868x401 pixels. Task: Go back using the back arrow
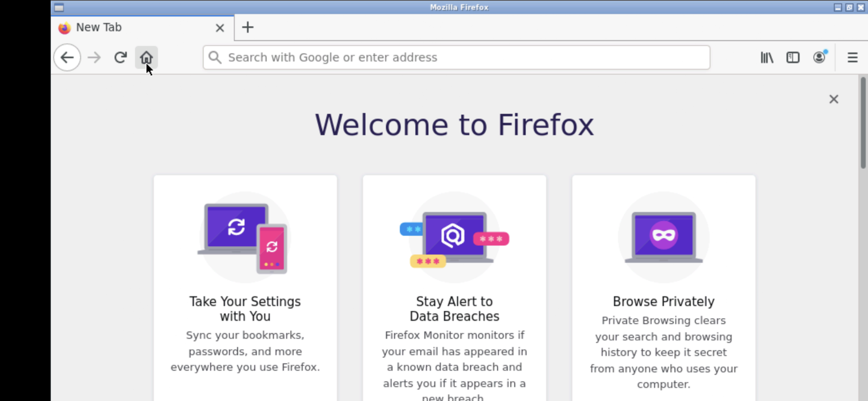pyautogui.click(x=67, y=58)
